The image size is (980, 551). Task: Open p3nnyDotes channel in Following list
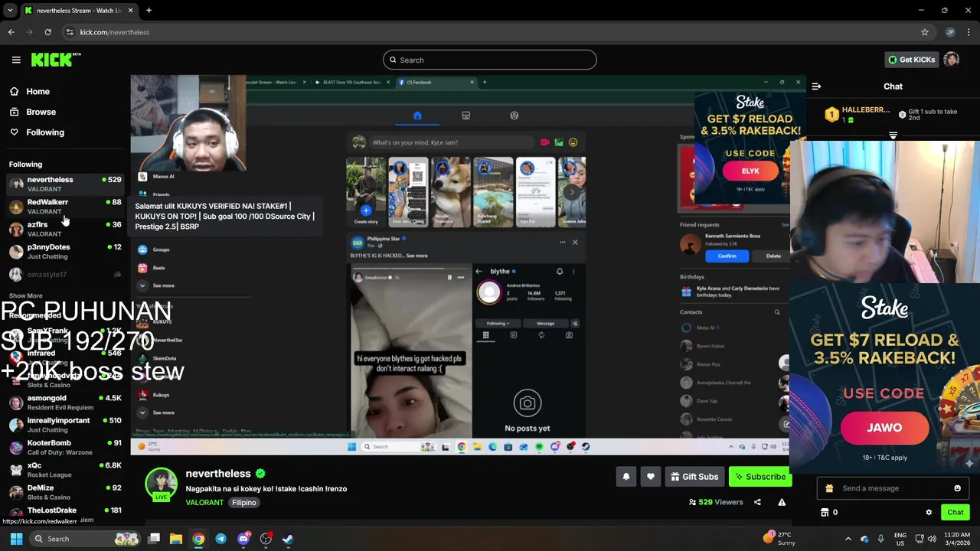65,251
